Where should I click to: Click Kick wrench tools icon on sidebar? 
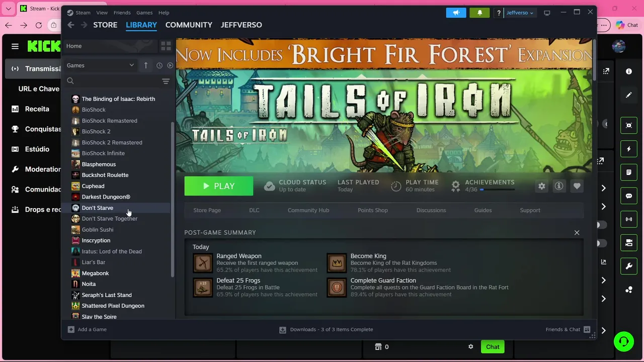[628, 266]
